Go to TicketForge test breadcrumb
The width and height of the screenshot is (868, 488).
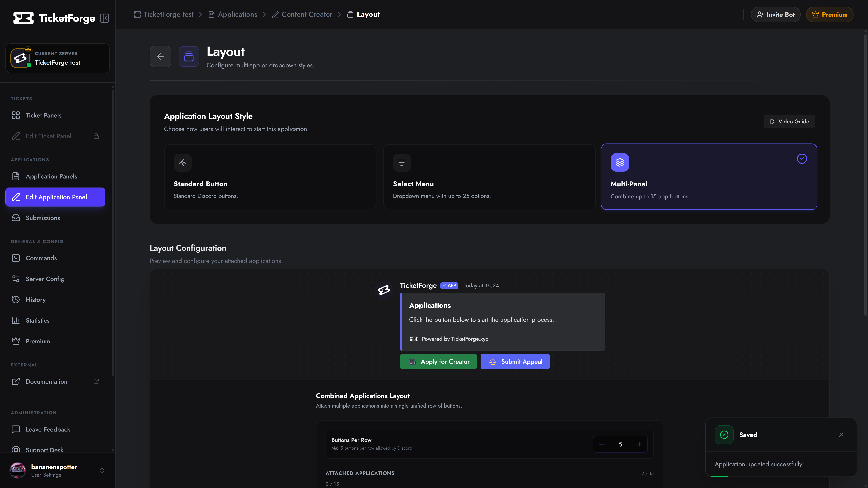coord(164,14)
